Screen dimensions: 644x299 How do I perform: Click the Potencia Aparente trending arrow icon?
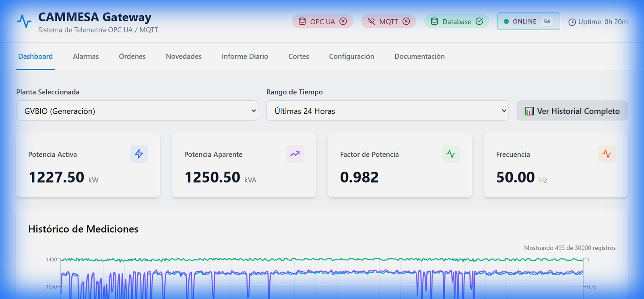[x=295, y=154]
